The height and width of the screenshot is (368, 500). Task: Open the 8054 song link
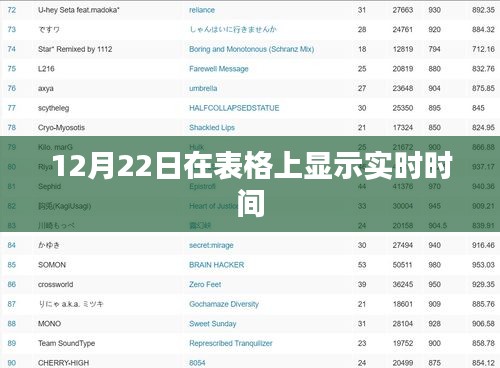[197, 363]
